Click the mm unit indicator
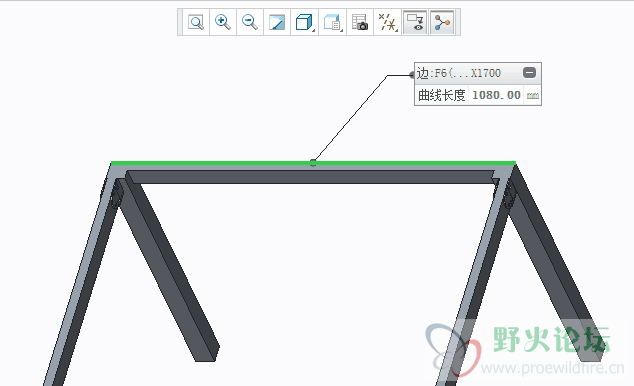The height and width of the screenshot is (386, 634). tap(533, 96)
